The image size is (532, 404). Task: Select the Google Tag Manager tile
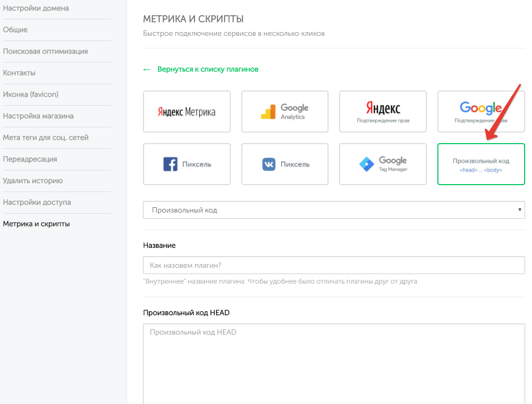pyautogui.click(x=383, y=164)
